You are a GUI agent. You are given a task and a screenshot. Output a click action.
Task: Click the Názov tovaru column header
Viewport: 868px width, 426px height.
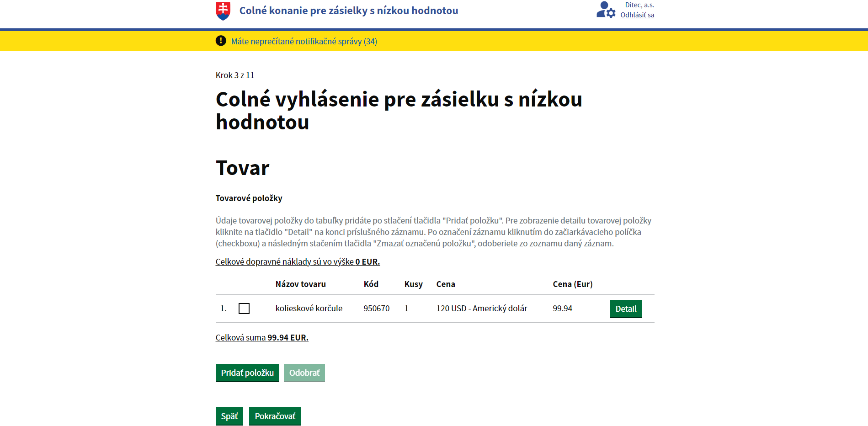tap(300, 284)
